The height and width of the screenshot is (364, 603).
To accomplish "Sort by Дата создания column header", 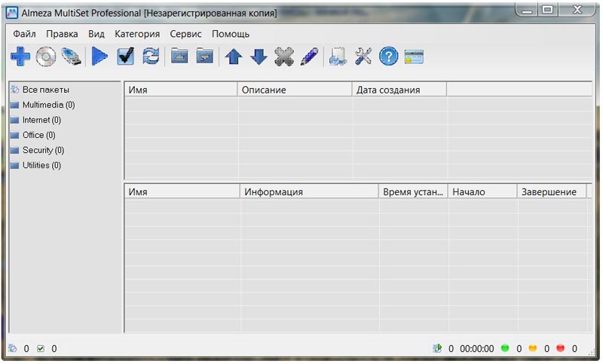I will 399,90.
